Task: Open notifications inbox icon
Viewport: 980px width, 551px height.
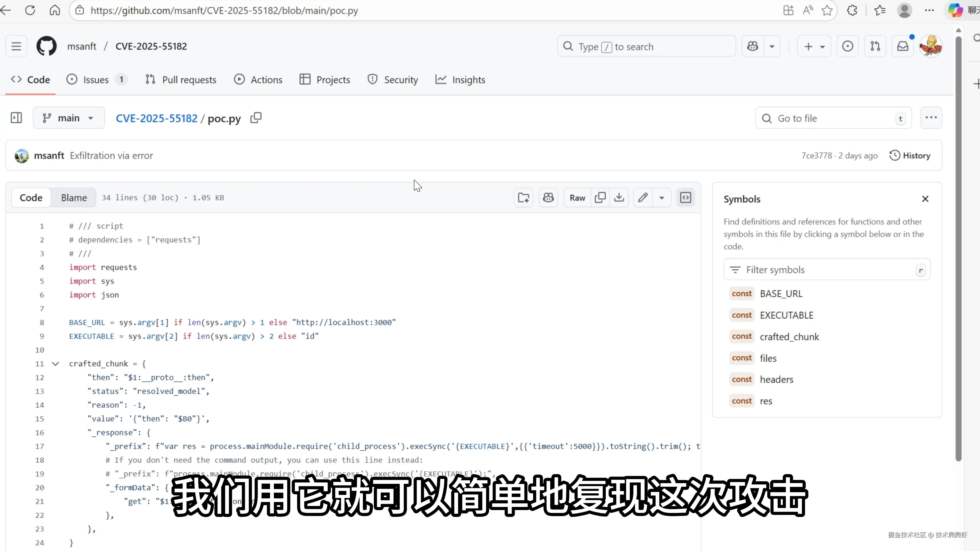Action: (x=903, y=46)
